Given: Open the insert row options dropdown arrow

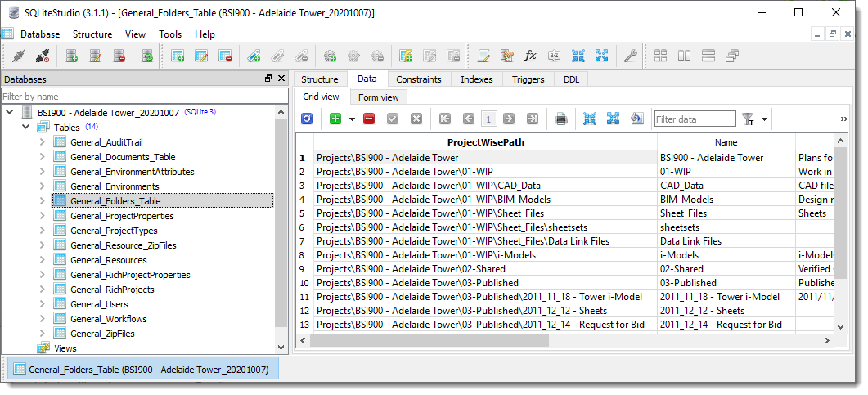Looking at the screenshot, I should [352, 119].
